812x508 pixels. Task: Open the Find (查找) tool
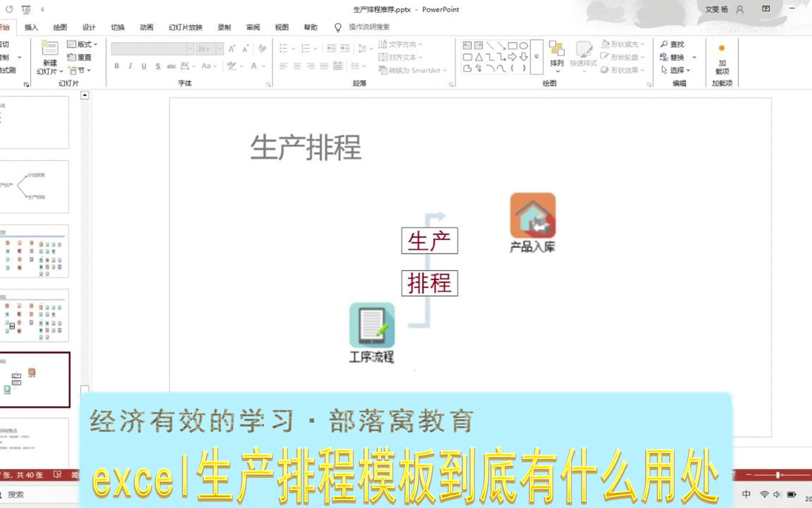click(x=672, y=44)
